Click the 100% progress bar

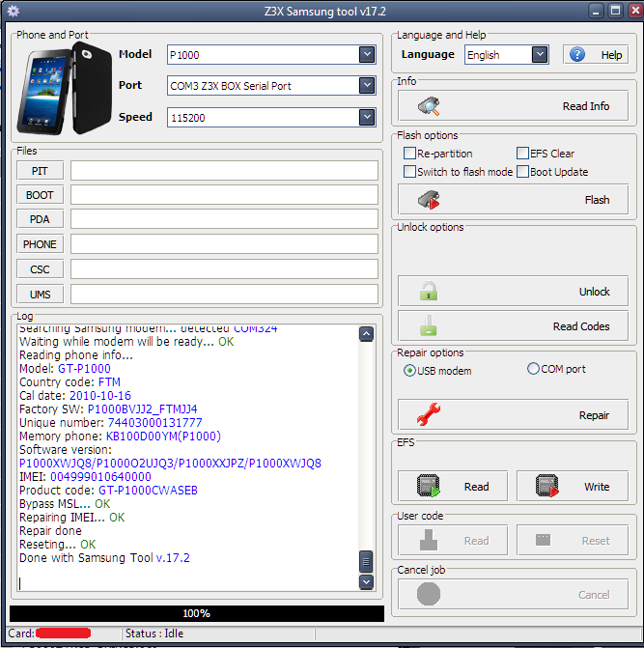tap(197, 613)
